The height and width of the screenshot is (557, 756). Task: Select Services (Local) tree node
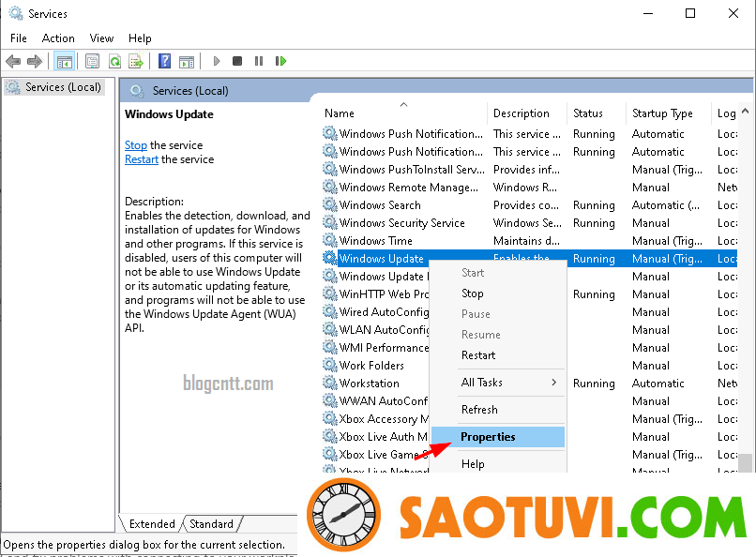pos(54,87)
